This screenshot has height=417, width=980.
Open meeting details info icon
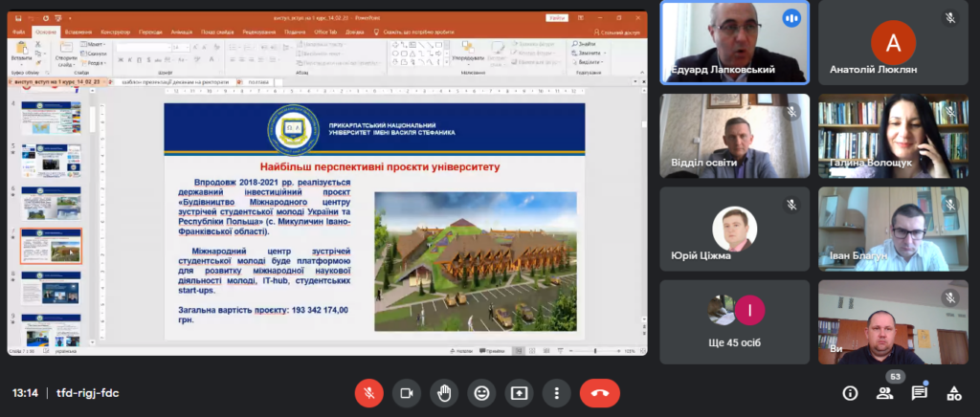point(850,393)
